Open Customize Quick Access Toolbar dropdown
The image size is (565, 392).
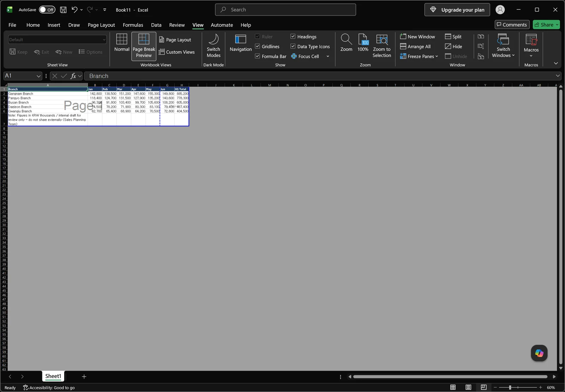[105, 10]
